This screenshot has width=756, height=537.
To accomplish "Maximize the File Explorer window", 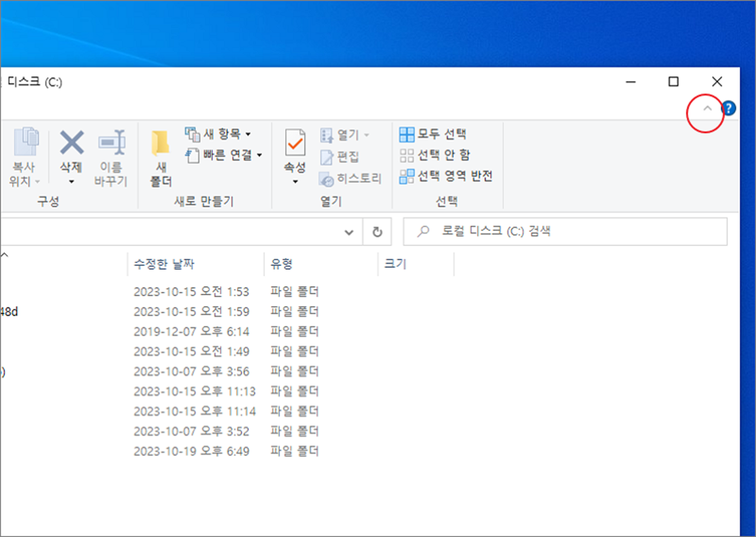I will click(x=673, y=82).
